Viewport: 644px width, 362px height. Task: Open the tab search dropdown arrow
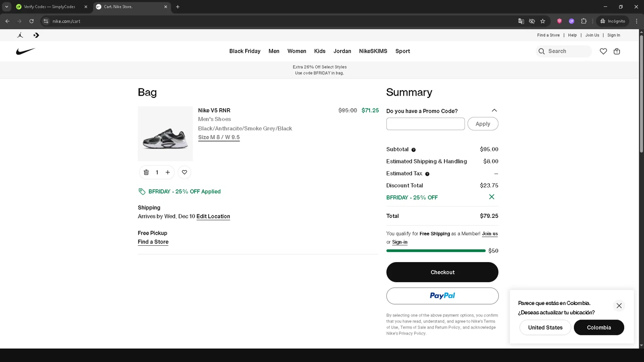6,7
